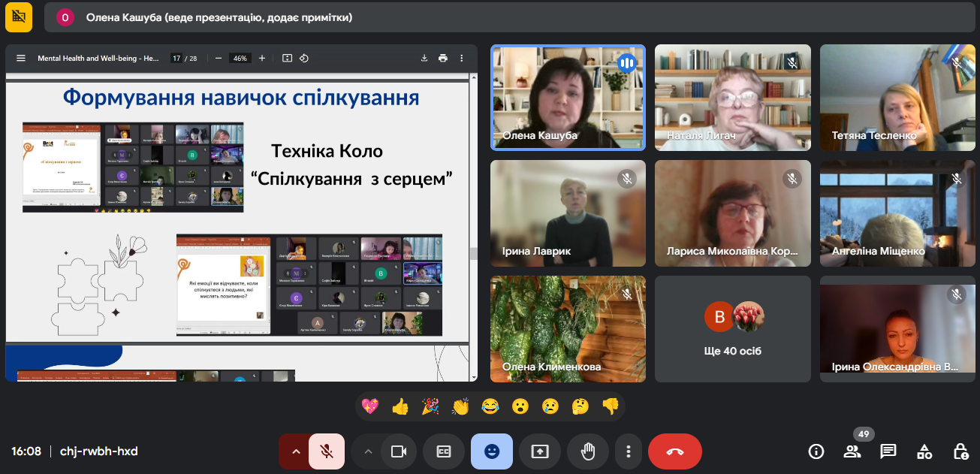Click the fit to page icon

pyautogui.click(x=287, y=59)
